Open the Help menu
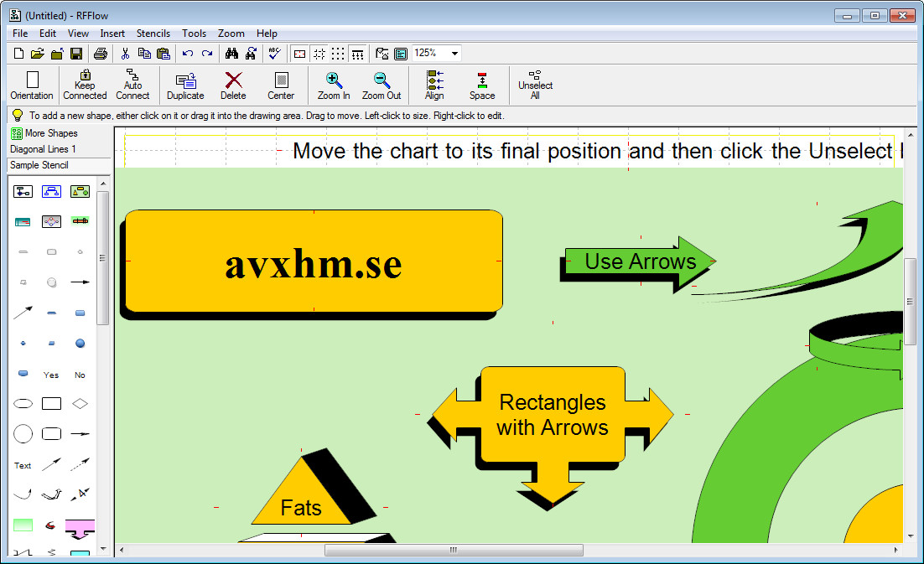The height and width of the screenshot is (564, 924). (x=267, y=34)
